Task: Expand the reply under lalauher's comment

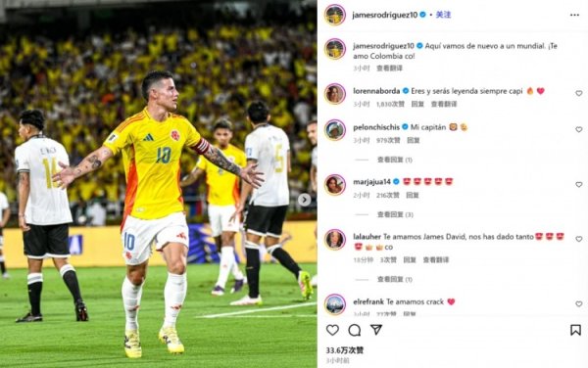Action: [395, 279]
